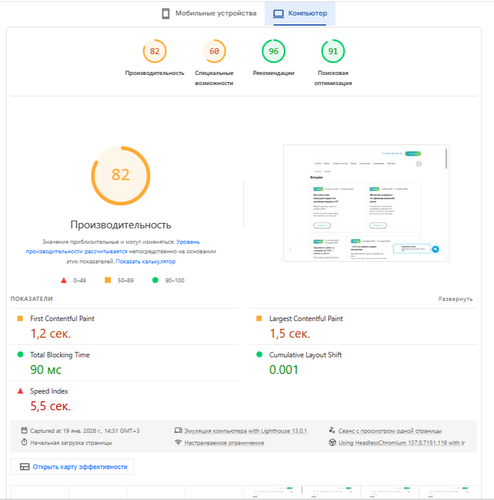Open Using HeadlessChromium 137.0.7151.119 details
The height and width of the screenshot is (500, 494).
tap(402, 443)
